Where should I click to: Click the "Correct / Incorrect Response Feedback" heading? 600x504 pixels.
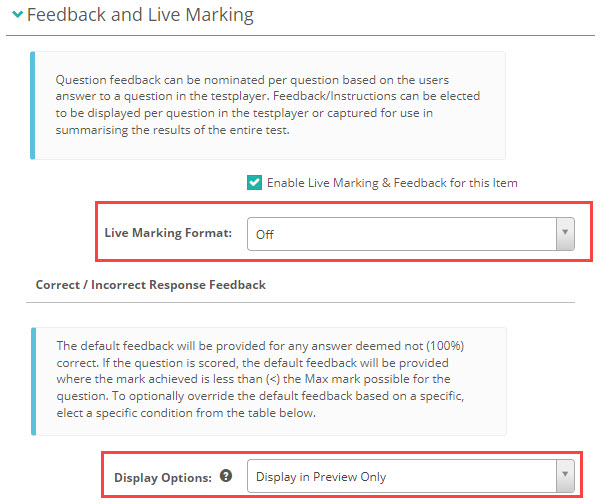(150, 285)
